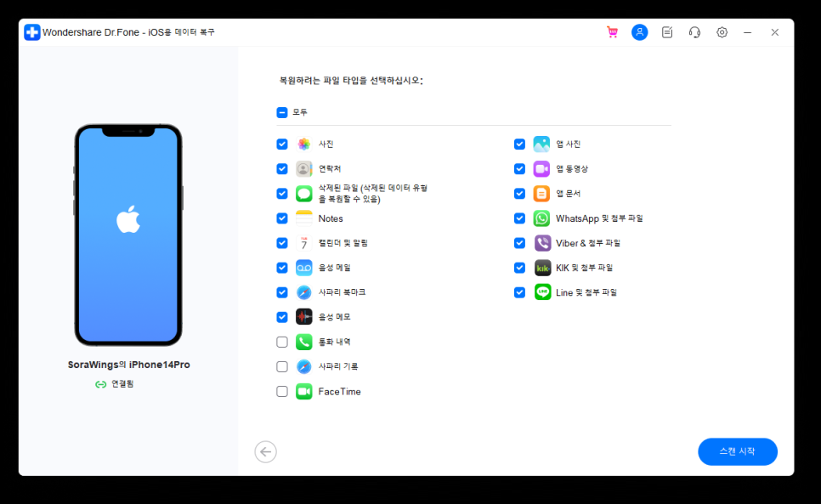This screenshot has height=504, width=821.
Task: Open the user account profile icon
Action: 639,32
